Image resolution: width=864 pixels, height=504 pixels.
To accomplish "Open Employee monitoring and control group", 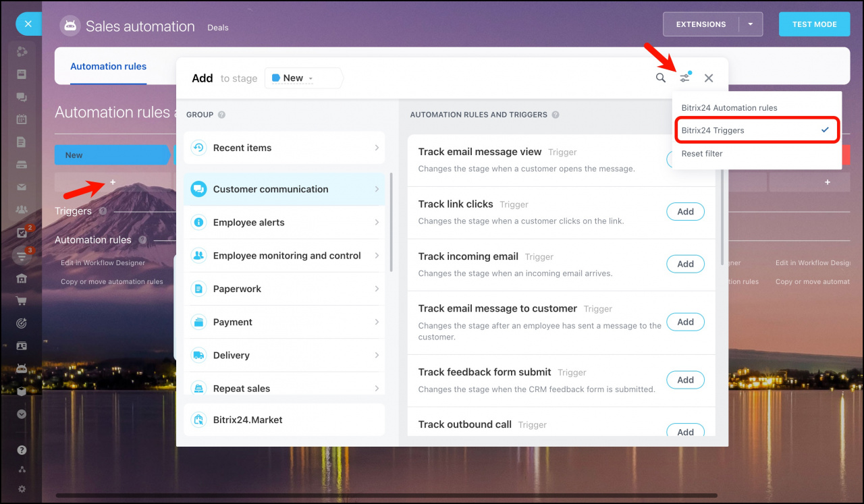I will (284, 256).
